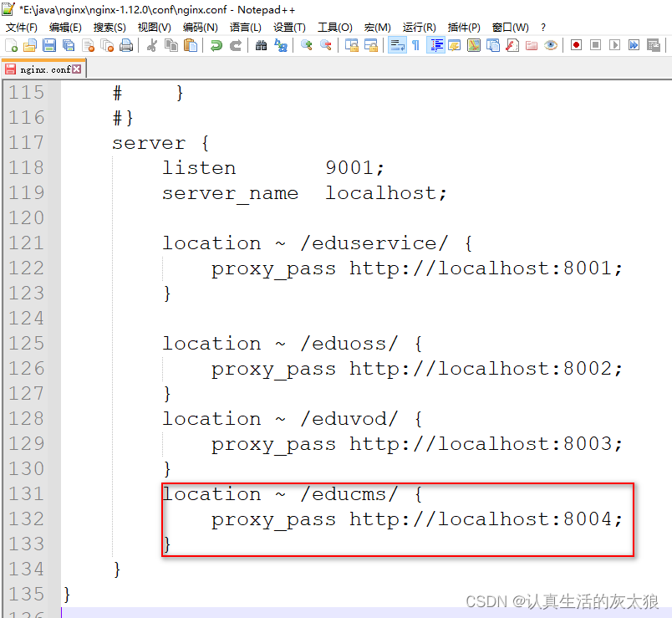Open the ? help menu
The image size is (672, 618).
coord(543,28)
